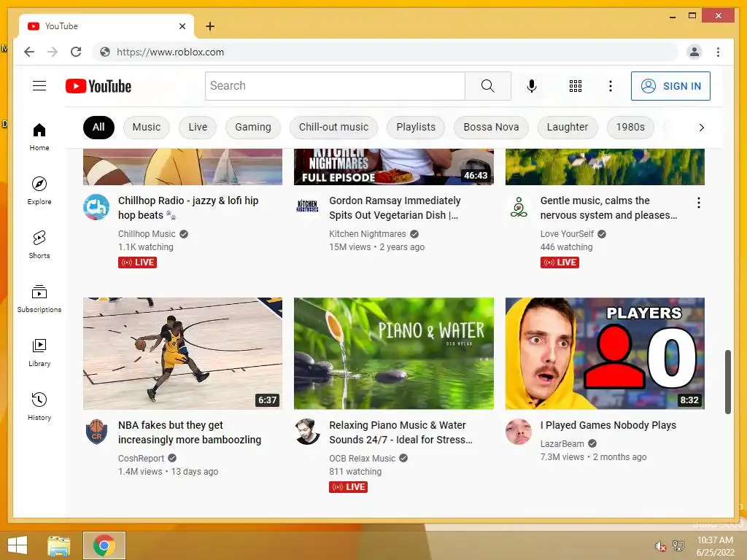Open Chrome three-dot menu
747x560 pixels.
(x=718, y=52)
